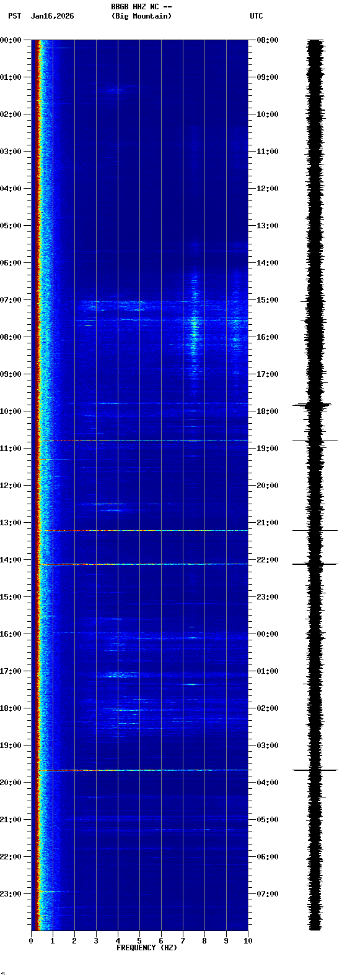Pick the '20:00' tick on PST axis
Viewport: 342px width, 980px height.
coord(11,783)
